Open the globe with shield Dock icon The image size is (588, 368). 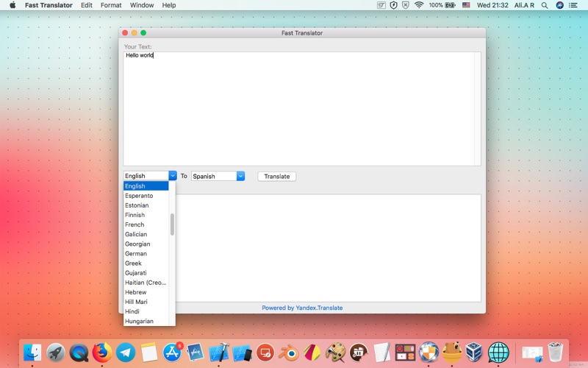tap(429, 353)
